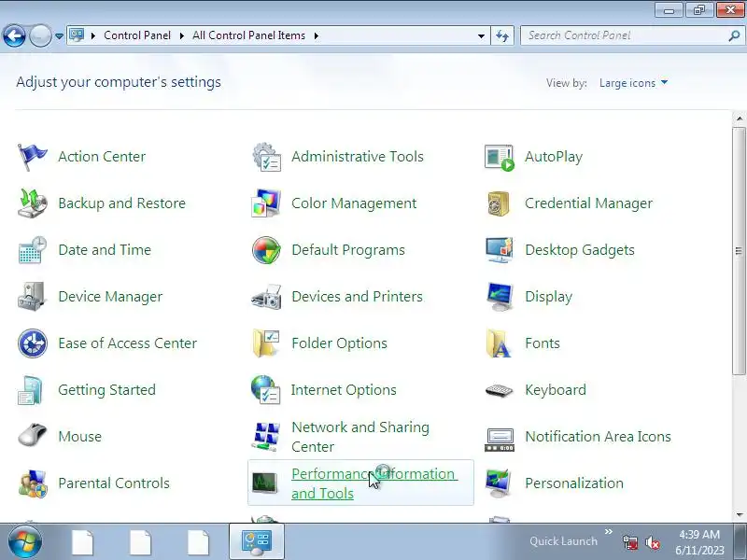The width and height of the screenshot is (747, 560).
Task: Open Network and Sharing Center icon
Action: 266,437
